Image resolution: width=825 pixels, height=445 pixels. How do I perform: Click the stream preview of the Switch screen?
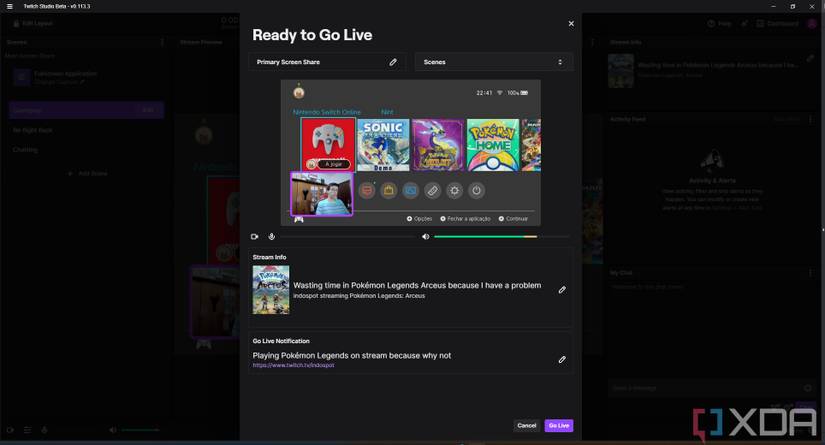(410, 153)
